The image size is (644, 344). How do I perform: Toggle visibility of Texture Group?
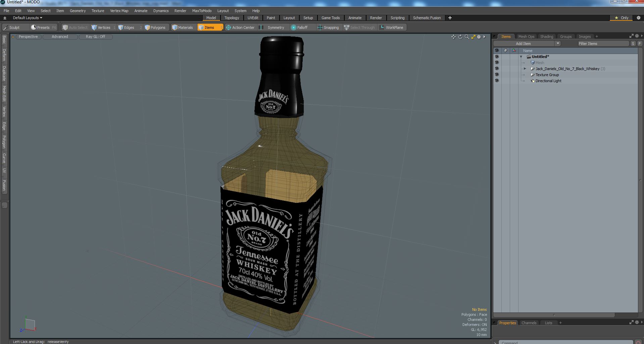click(497, 75)
